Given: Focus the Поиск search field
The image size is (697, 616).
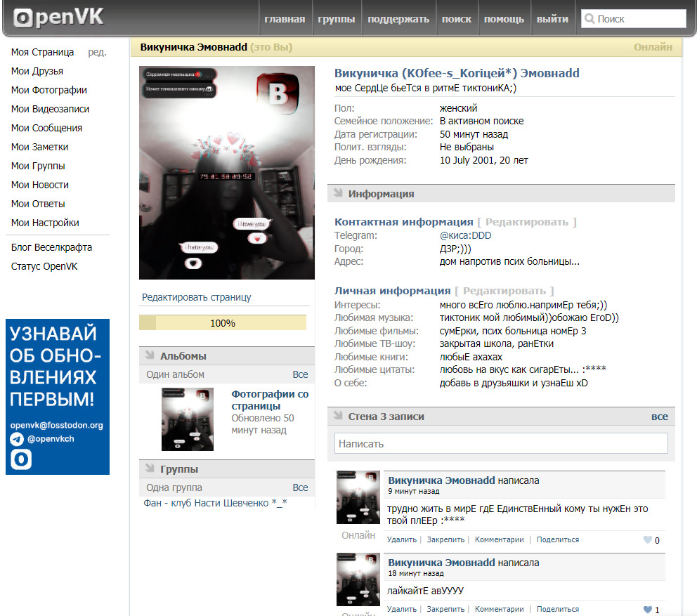Looking at the screenshot, I should (634, 19).
